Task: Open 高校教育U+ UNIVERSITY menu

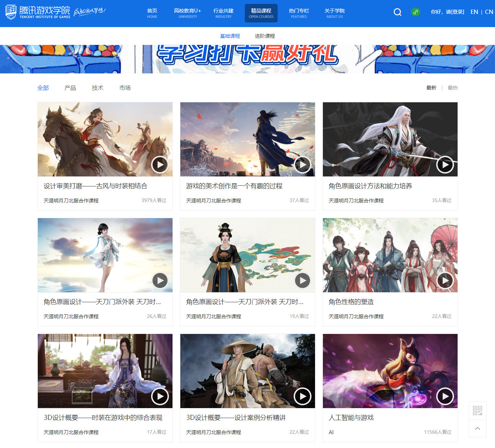Action: 187,13
